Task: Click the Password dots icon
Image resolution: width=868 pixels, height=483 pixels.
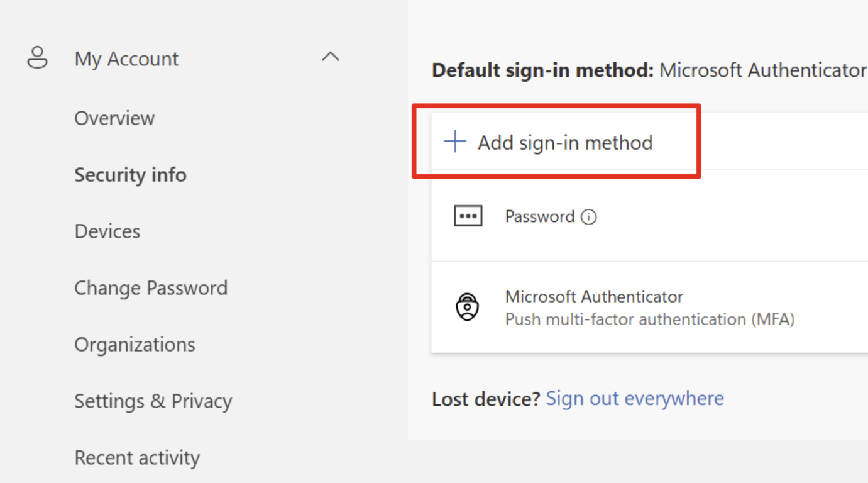Action: tap(468, 216)
